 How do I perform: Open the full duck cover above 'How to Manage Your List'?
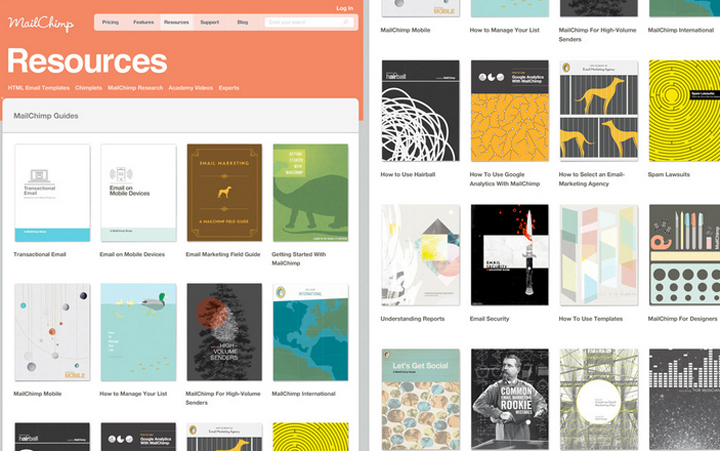(x=138, y=332)
